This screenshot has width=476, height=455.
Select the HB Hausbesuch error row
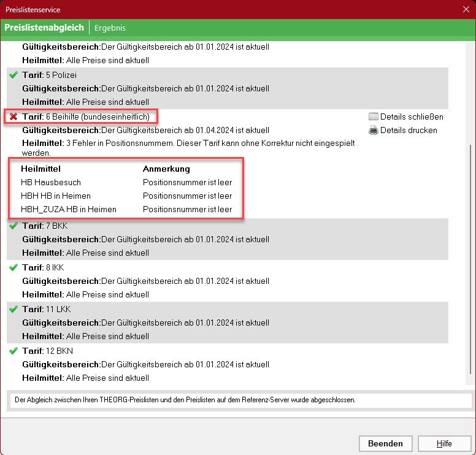coord(51,182)
